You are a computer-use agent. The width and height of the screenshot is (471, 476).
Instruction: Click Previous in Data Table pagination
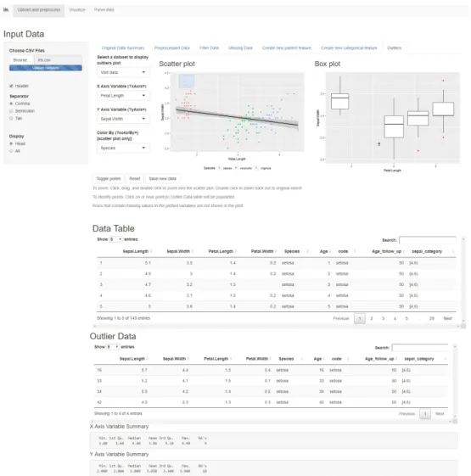341,318
